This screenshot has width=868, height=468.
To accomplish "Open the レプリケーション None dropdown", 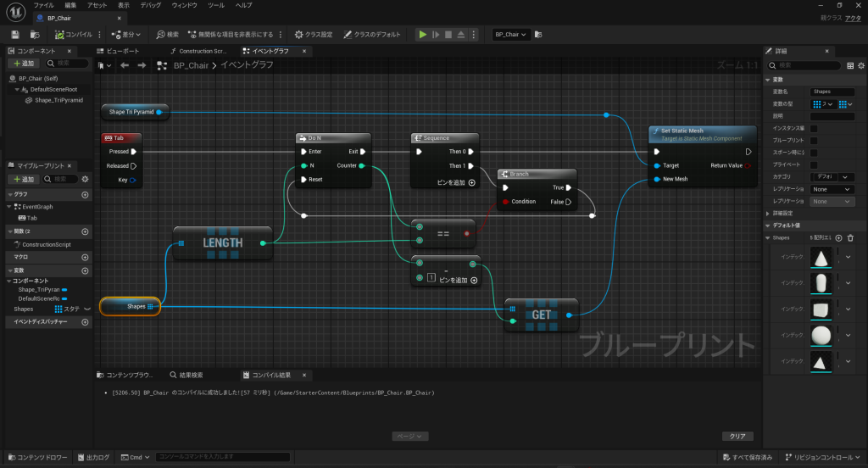I will (832, 189).
